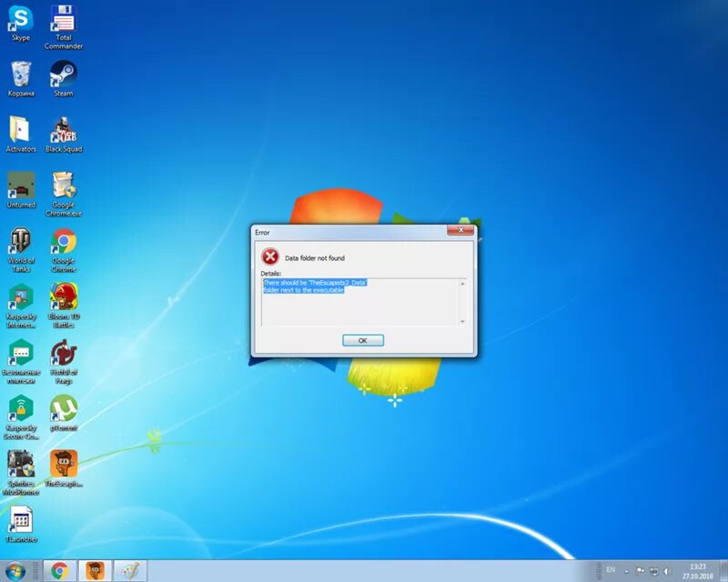Select the Kaspersky safe payments shortcut
Viewport: 728px width, 582px height.
click(20, 361)
